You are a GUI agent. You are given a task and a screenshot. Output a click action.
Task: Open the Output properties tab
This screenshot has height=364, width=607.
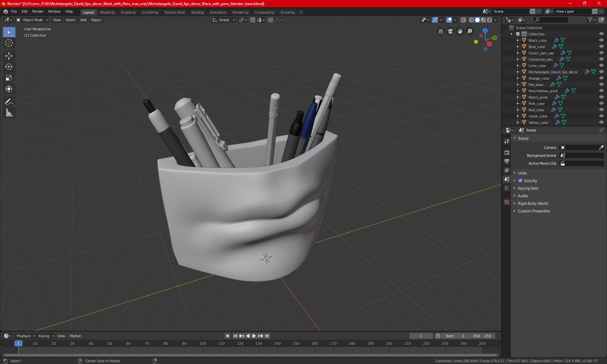click(x=507, y=161)
